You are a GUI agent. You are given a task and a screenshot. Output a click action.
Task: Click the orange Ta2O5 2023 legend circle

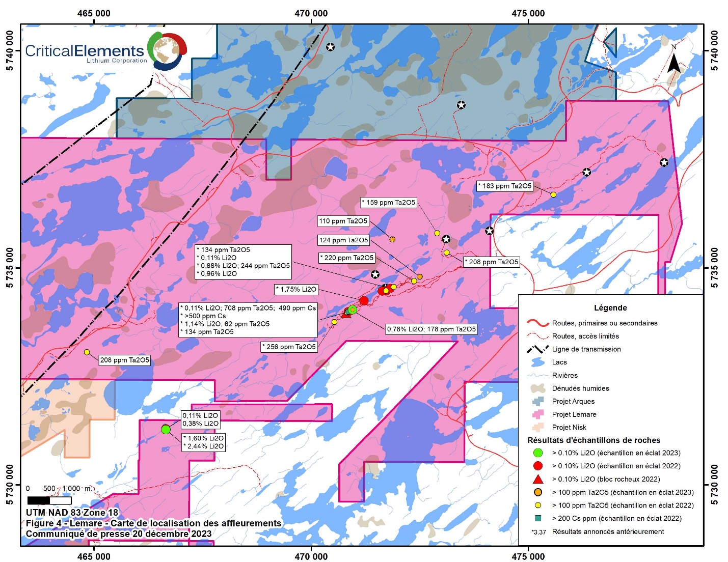[x=537, y=492]
